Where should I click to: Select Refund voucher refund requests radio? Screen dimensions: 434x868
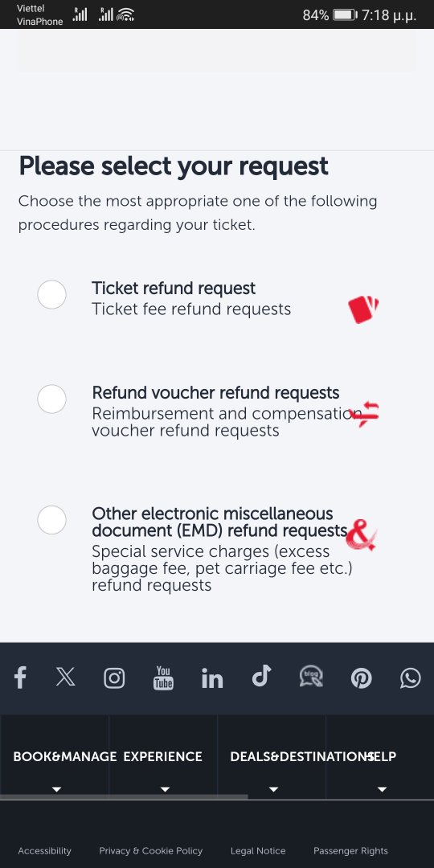point(52,399)
